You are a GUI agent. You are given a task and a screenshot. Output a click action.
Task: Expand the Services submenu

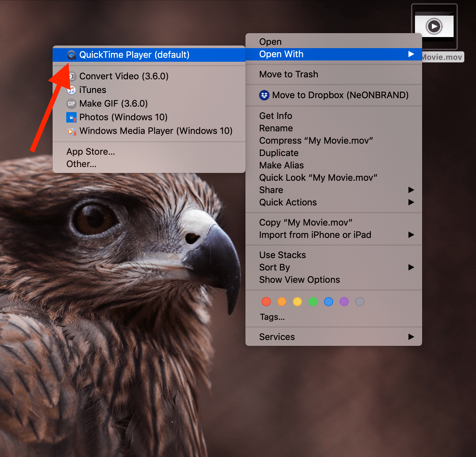(277, 337)
